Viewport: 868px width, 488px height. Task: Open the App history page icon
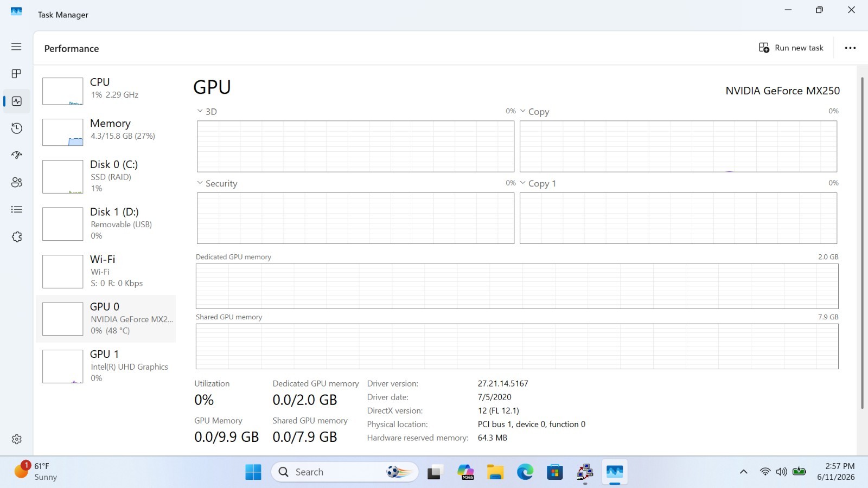(x=16, y=128)
